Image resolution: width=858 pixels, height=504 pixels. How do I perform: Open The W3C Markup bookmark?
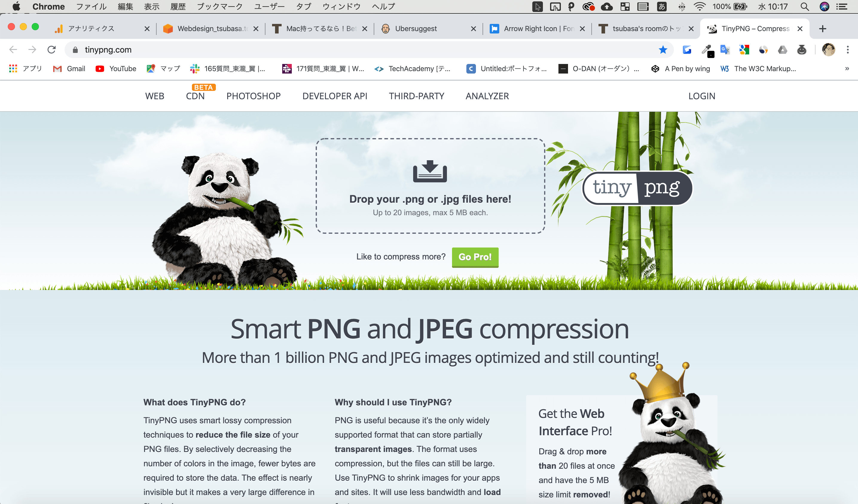pos(758,69)
